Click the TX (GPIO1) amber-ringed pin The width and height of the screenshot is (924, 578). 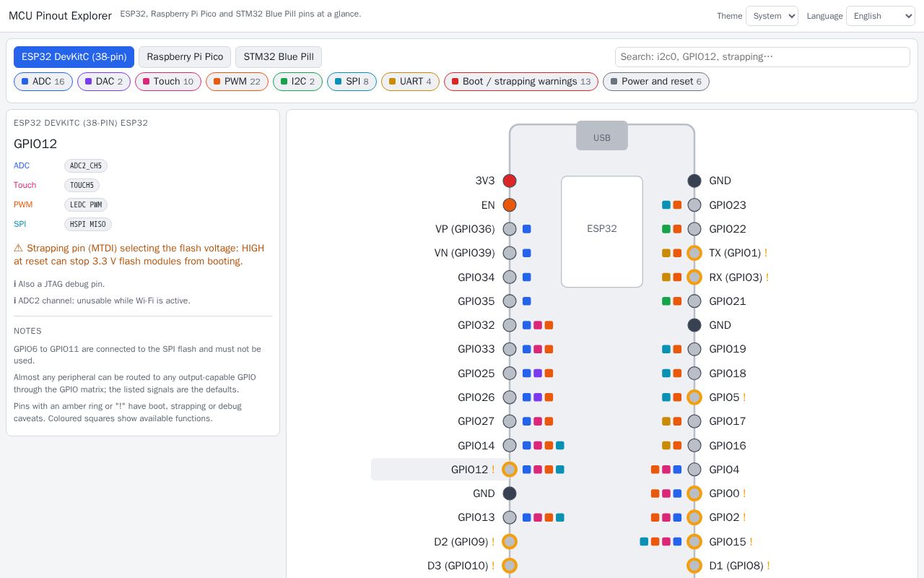click(x=694, y=253)
